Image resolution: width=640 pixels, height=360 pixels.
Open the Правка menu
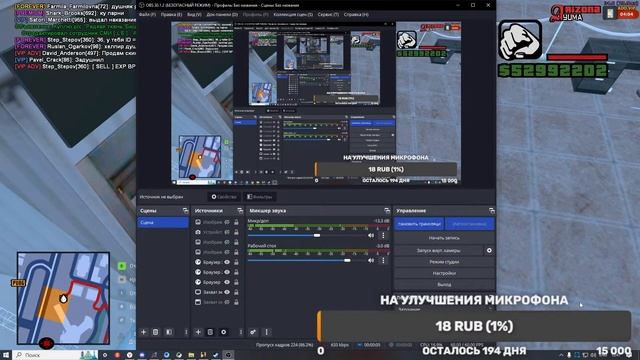pyautogui.click(x=171, y=14)
